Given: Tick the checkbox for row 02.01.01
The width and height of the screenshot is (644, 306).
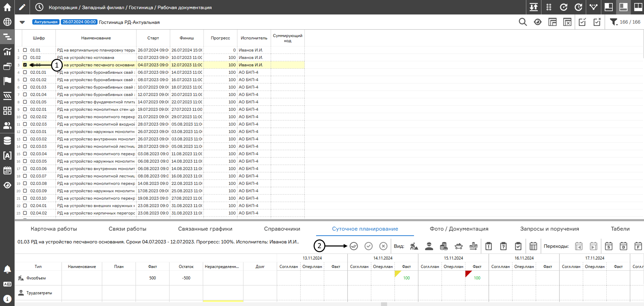Looking at the screenshot, I should 25,72.
